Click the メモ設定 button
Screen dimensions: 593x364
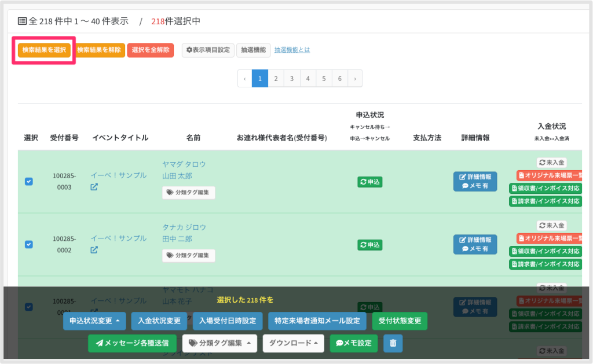click(x=354, y=343)
